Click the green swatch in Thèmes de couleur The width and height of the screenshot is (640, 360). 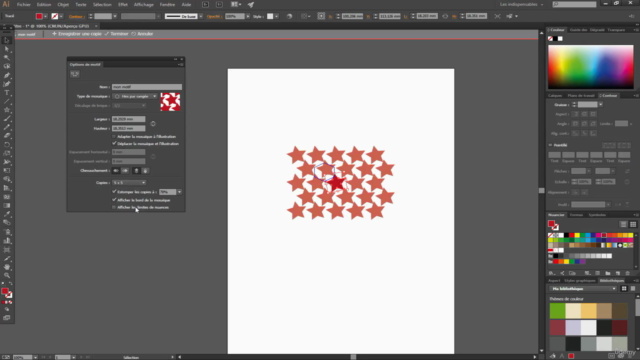pos(557,311)
